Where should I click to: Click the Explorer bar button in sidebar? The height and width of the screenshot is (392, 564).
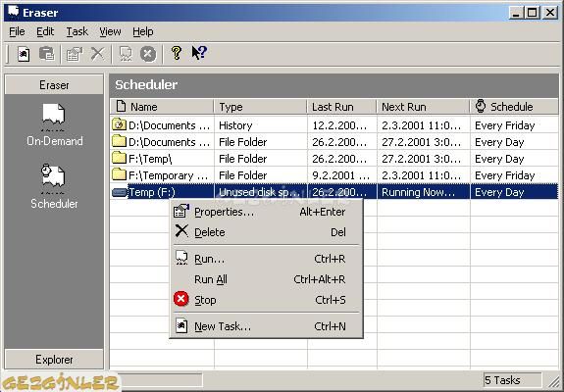[54, 360]
